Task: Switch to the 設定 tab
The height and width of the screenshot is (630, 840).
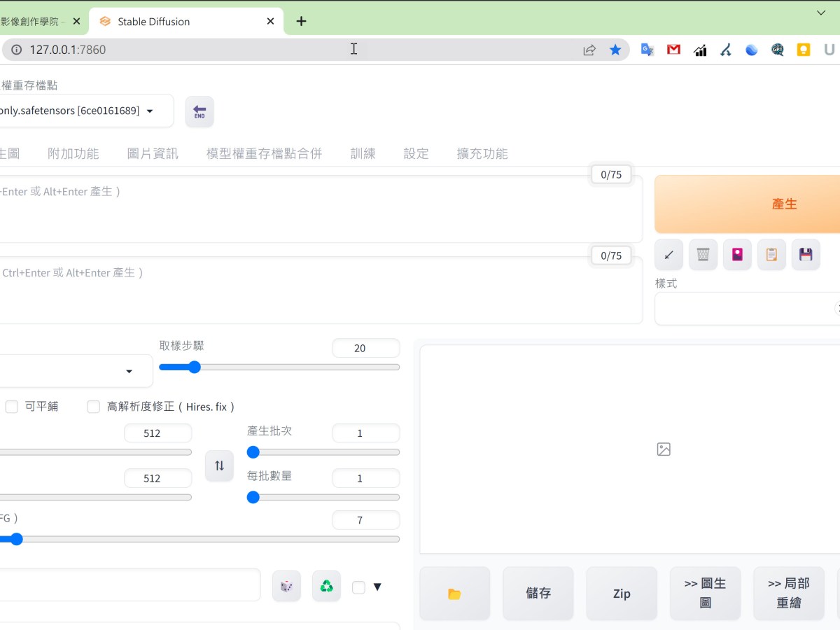Action: pyautogui.click(x=416, y=153)
